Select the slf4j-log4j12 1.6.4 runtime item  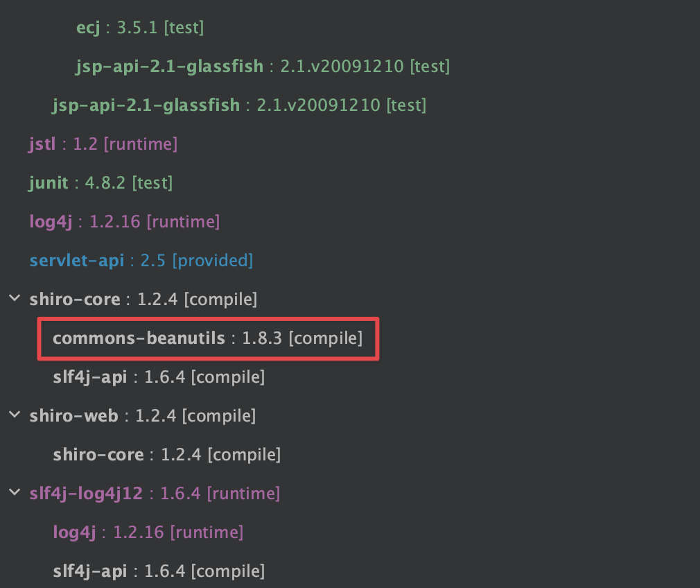pos(86,494)
